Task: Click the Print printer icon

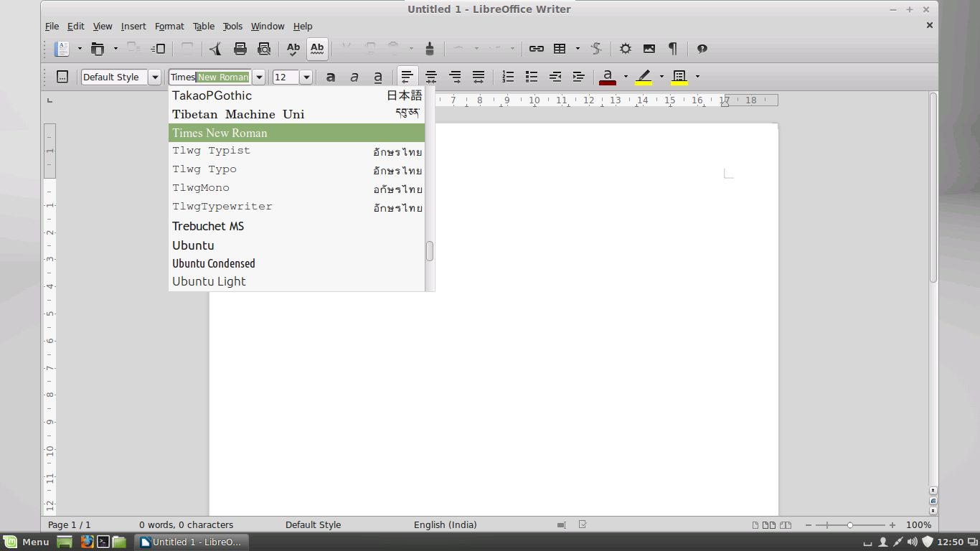Action: tap(240, 49)
